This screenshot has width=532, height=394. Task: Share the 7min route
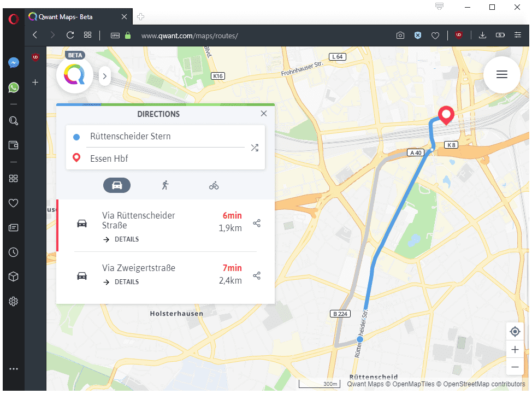click(x=257, y=275)
